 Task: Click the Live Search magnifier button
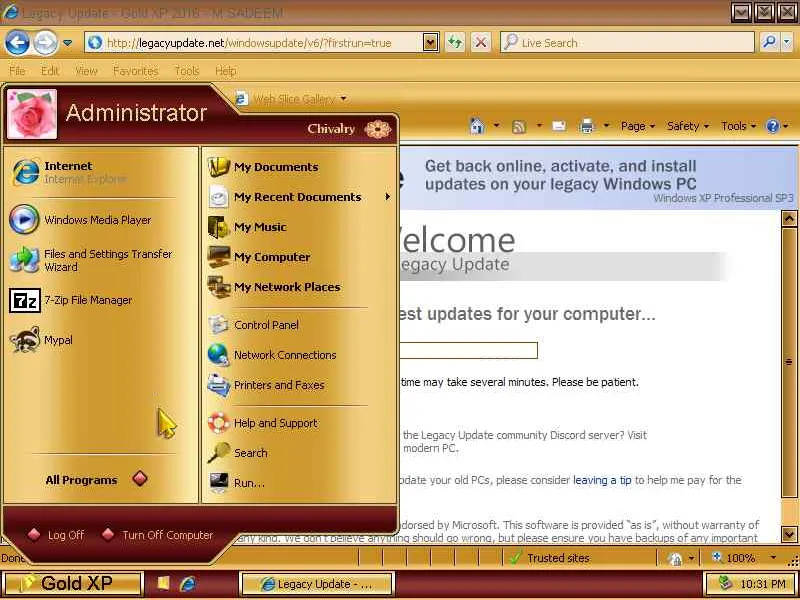pos(769,43)
